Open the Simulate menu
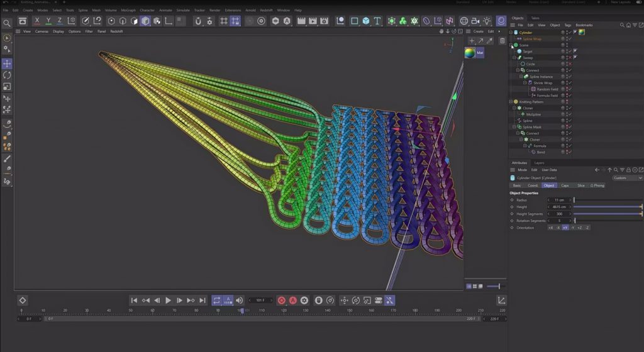644x352 pixels. (x=183, y=10)
